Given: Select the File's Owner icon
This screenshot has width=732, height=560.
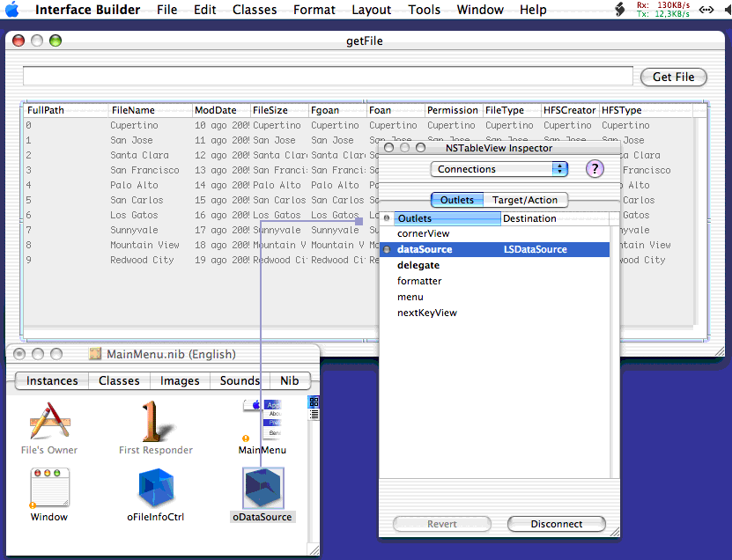Looking at the screenshot, I should point(49,421).
